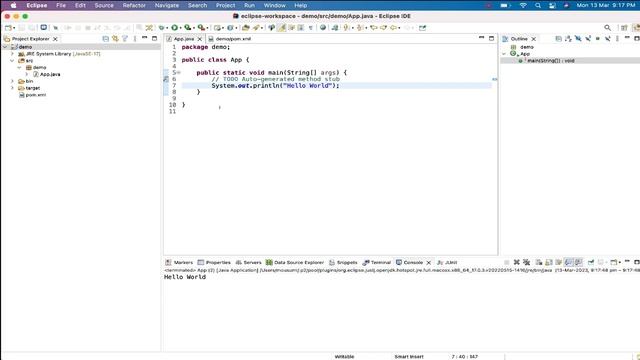Click the toolbar search magnifier icon
640x360 pixels.
[608, 28]
